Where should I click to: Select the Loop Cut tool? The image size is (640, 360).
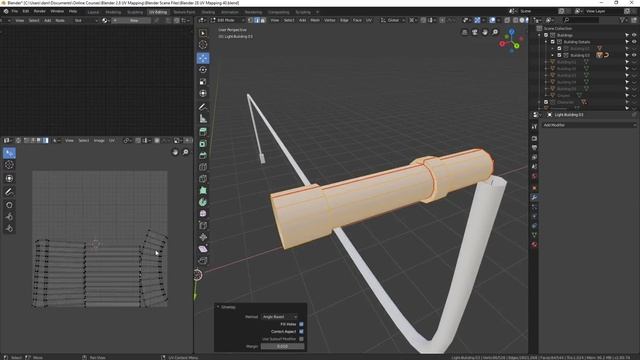203,167
